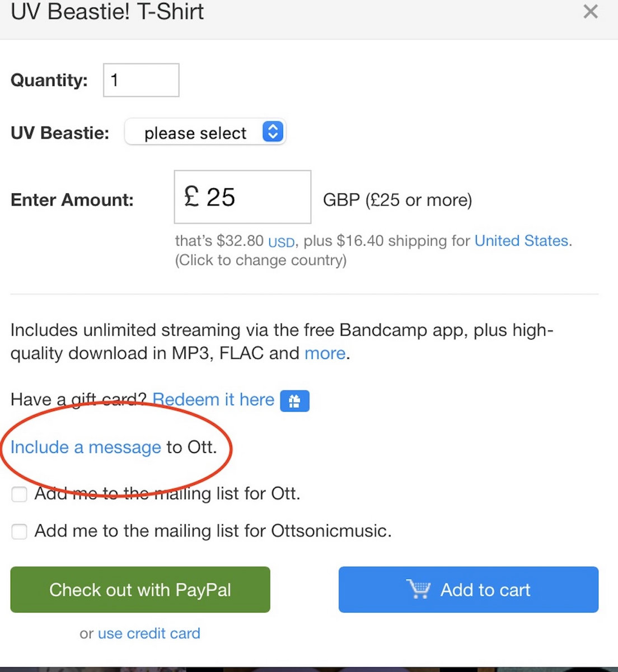The image size is (618, 672).
Task: Click the shopping cart icon
Action: point(418,589)
